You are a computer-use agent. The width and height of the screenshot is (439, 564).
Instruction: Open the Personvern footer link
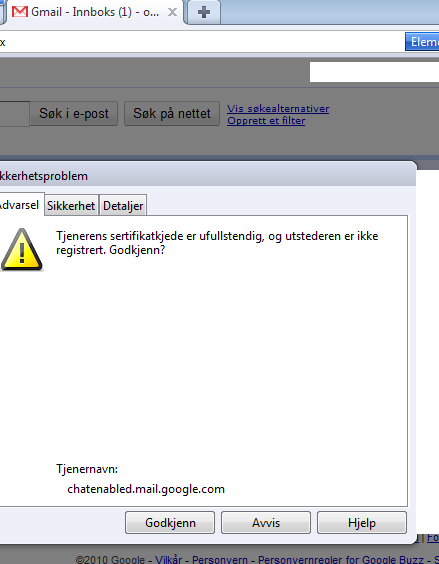click(x=220, y=559)
